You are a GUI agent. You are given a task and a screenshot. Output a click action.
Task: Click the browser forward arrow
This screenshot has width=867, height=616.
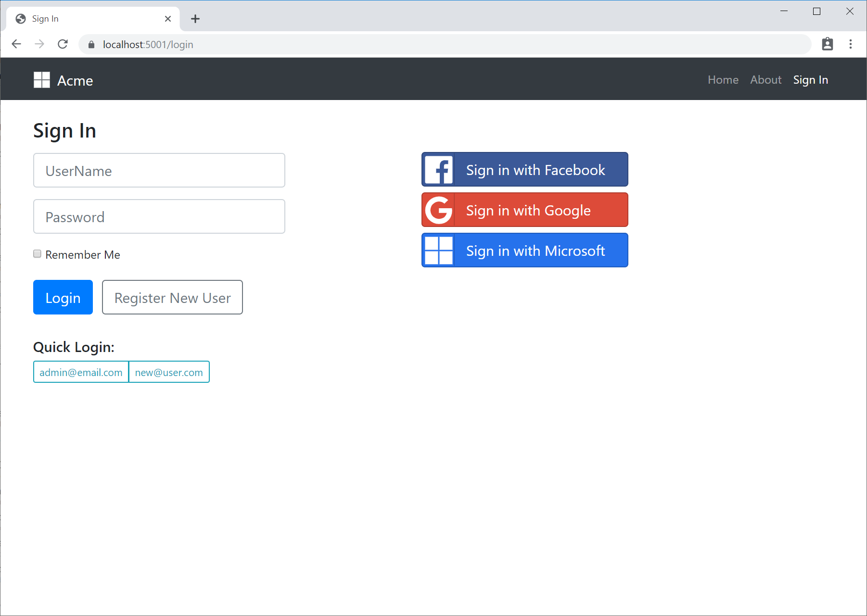(39, 44)
